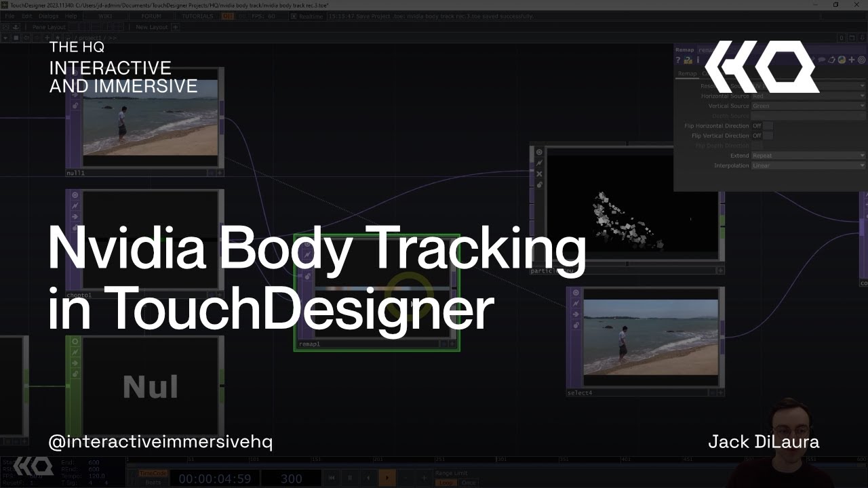Open the File menu
This screenshot has width=868, height=488.
click(9, 16)
